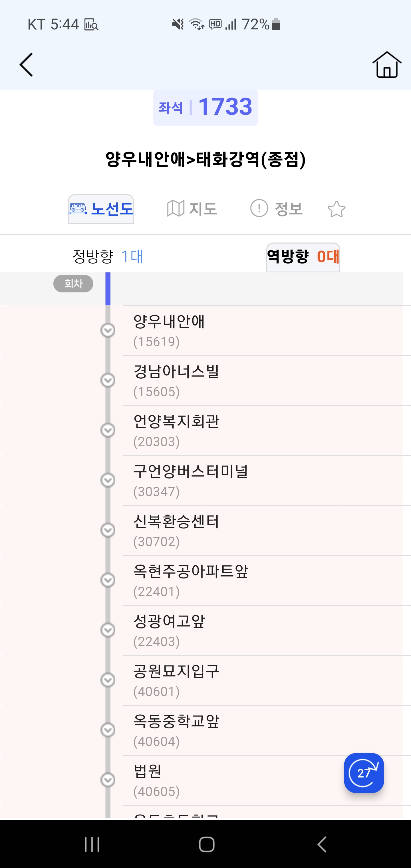Expand stop marker for 신복환승센터
This screenshot has height=868, width=411.
pyautogui.click(x=108, y=530)
